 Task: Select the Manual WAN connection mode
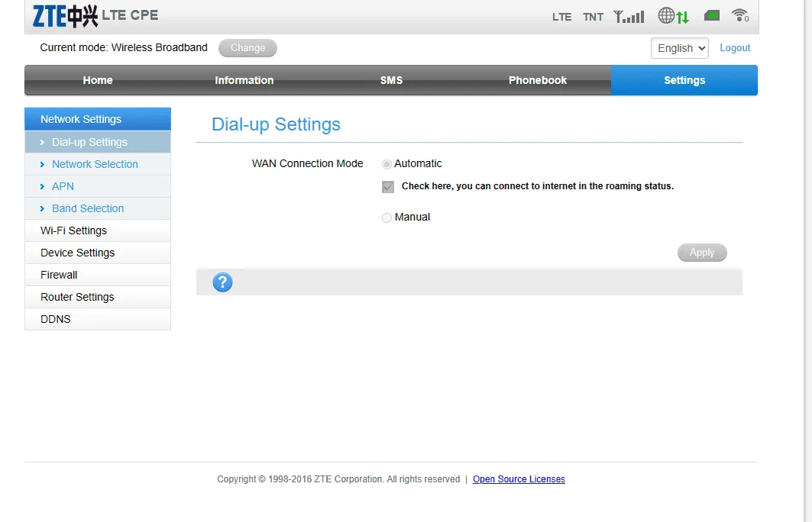point(387,217)
